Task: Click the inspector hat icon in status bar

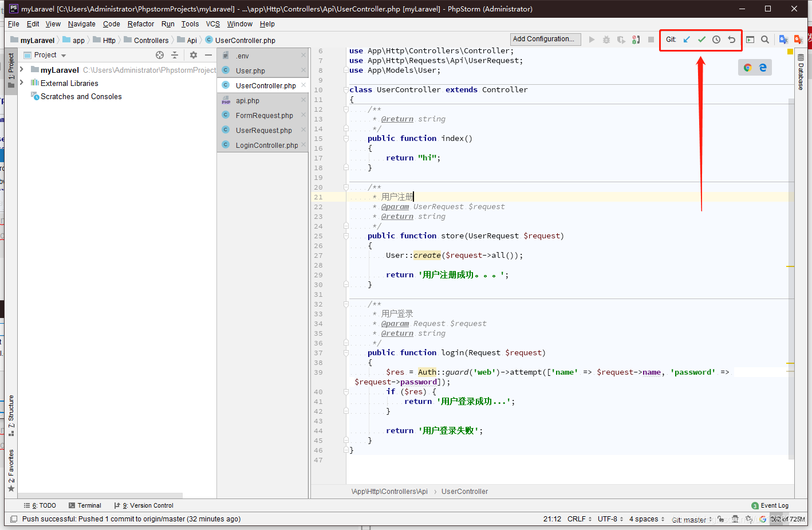Action: tap(735, 519)
